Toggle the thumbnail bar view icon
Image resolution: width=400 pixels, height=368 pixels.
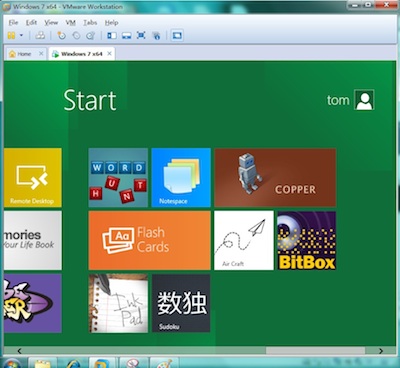(127, 35)
